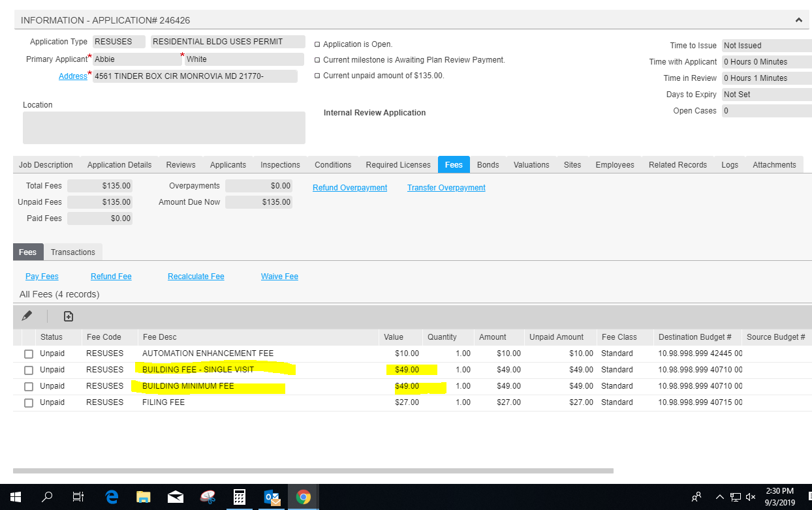Click the Refund Overpayment link
This screenshot has width=812, height=510.
point(350,188)
